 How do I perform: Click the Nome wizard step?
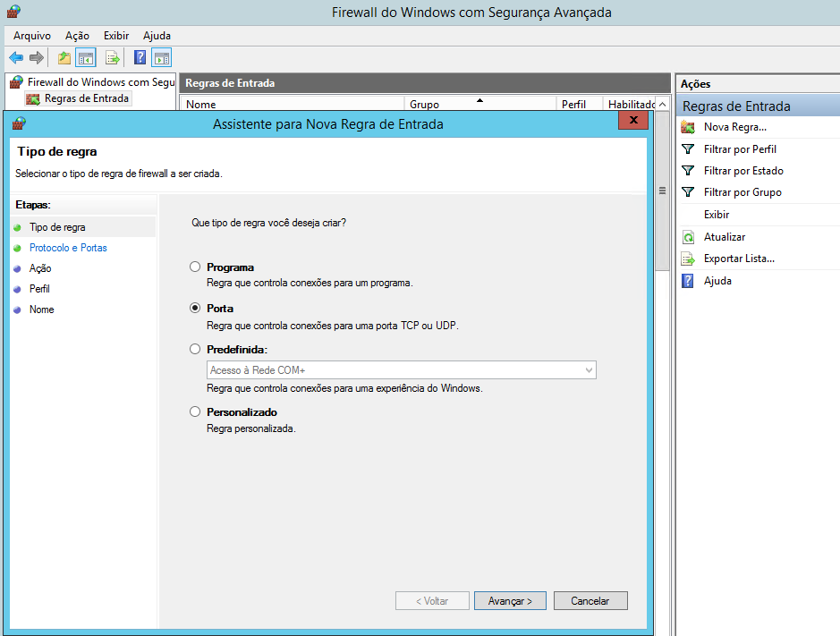(x=42, y=310)
